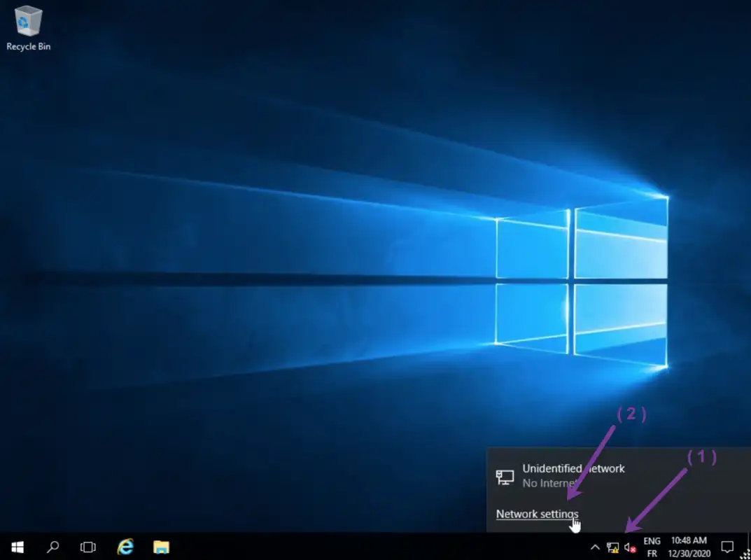
Task: Open the clock showing 10:48 AM
Action: point(689,547)
